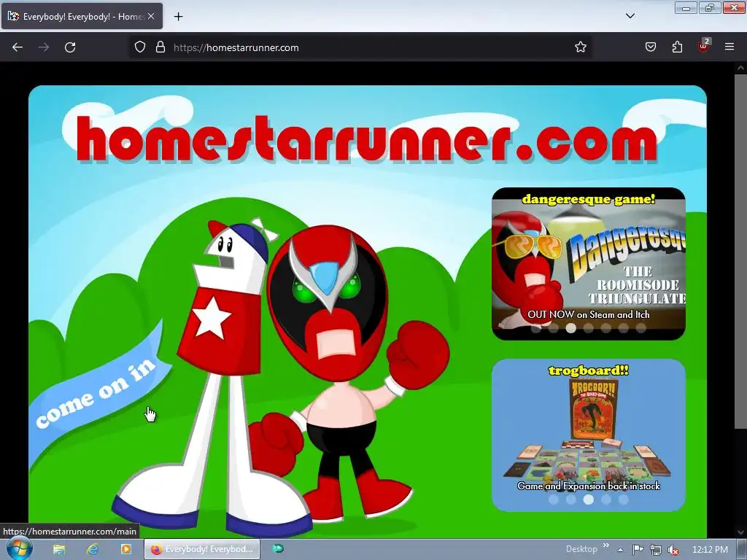
Task: Open Windows Explorer from the taskbar
Action: (x=59, y=549)
